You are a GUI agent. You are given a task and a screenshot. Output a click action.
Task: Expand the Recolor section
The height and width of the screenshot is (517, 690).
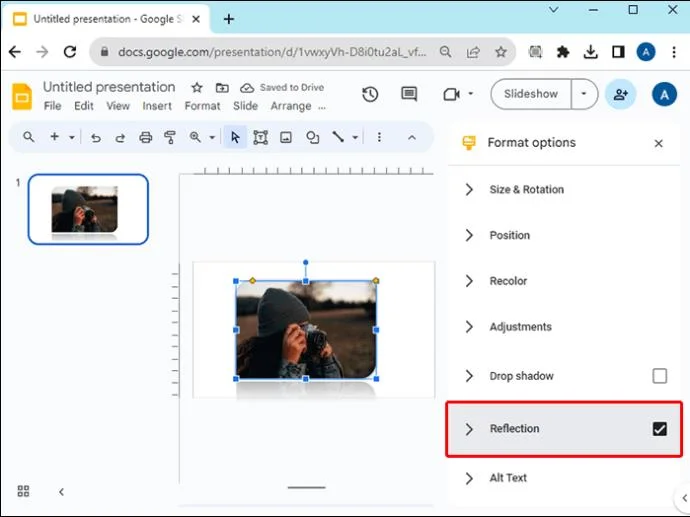coord(508,281)
